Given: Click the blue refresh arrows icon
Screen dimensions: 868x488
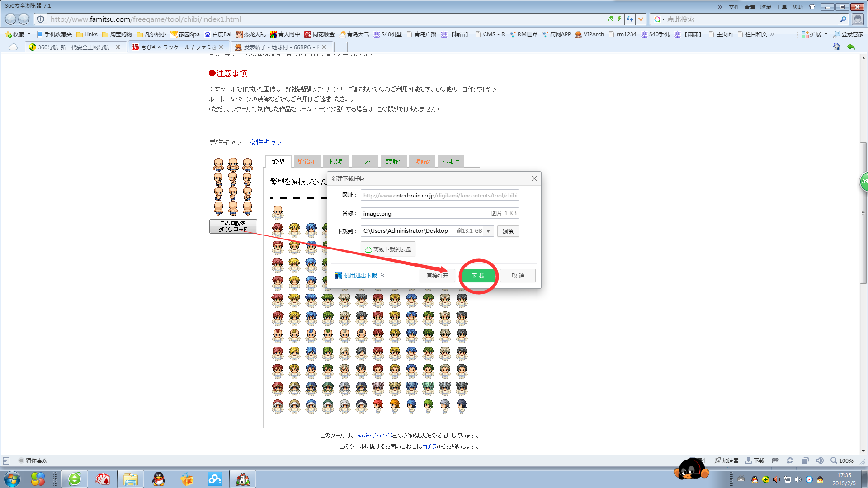Looking at the screenshot, I should tap(629, 19).
